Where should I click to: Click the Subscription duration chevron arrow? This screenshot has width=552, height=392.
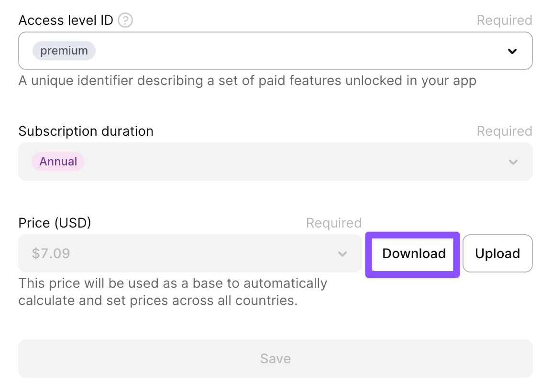(513, 163)
